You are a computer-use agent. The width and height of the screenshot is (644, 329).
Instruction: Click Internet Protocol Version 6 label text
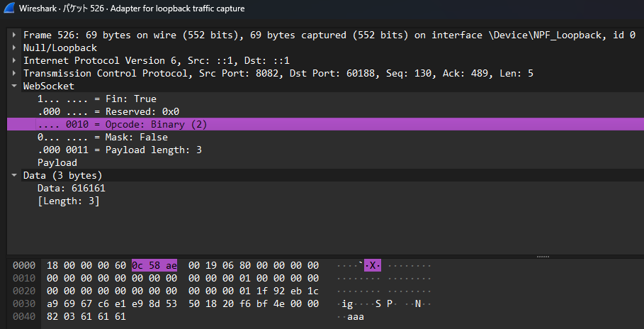pyautogui.click(x=156, y=60)
